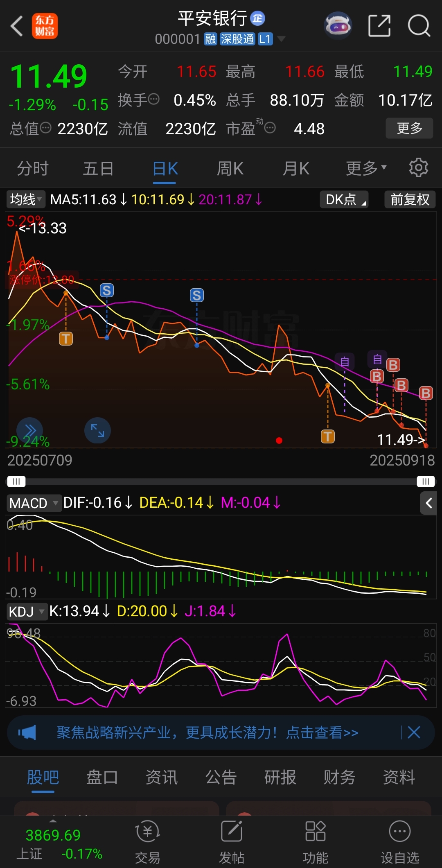Screen dimensions: 442x868
Task: Tap the 融 margin badge
Action: click(210, 39)
